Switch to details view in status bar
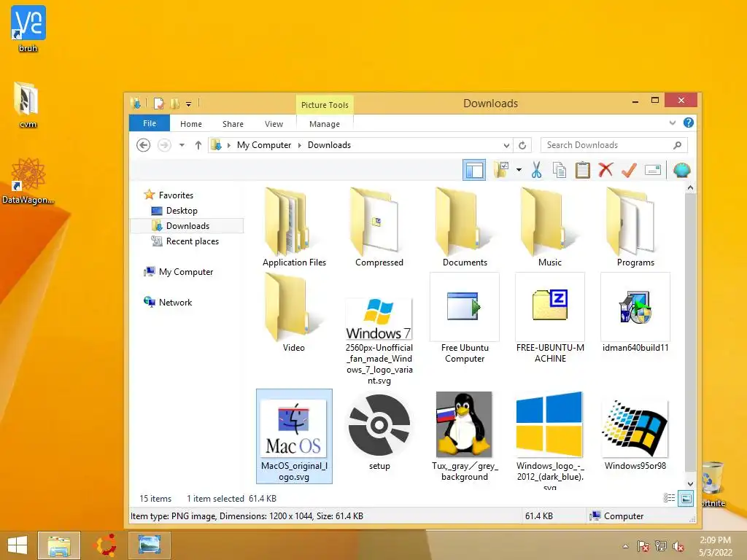Screen dimensions: 747x560 tap(670, 498)
